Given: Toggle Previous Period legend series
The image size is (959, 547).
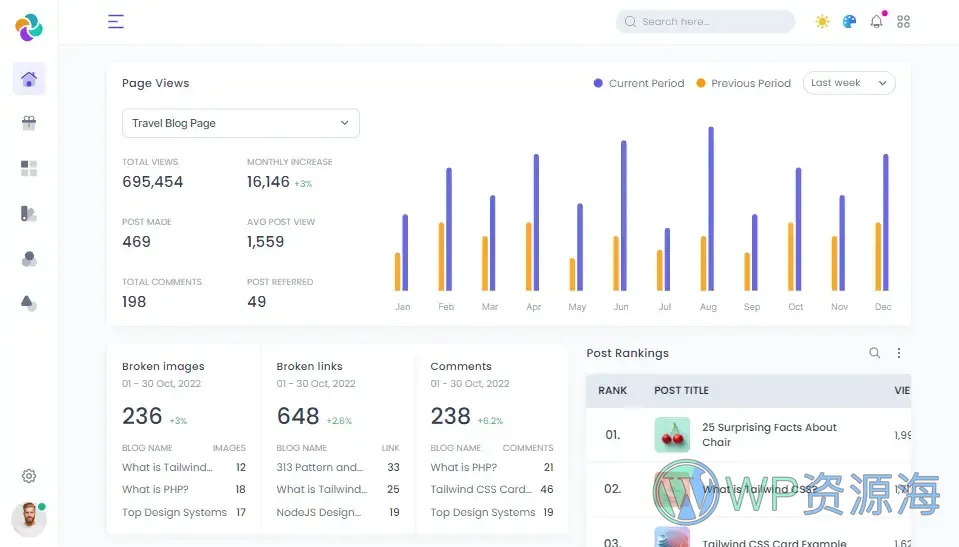Looking at the screenshot, I should (x=743, y=83).
